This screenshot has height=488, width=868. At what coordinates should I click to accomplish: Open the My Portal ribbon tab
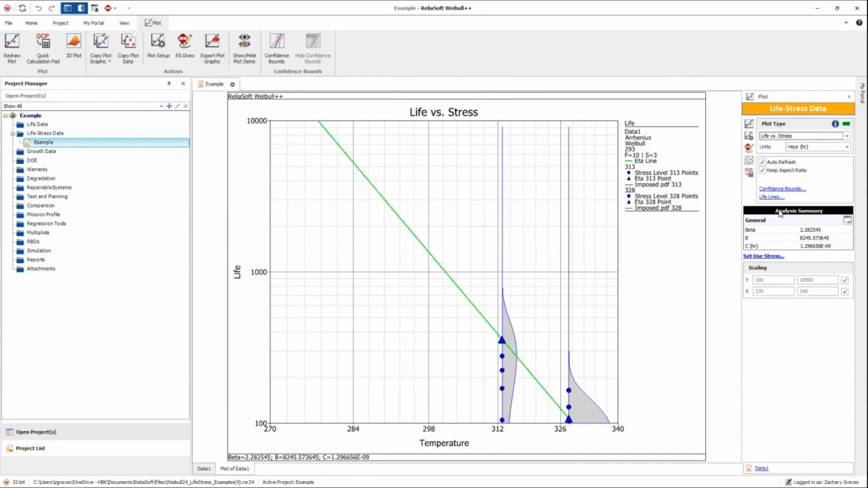[x=94, y=23]
